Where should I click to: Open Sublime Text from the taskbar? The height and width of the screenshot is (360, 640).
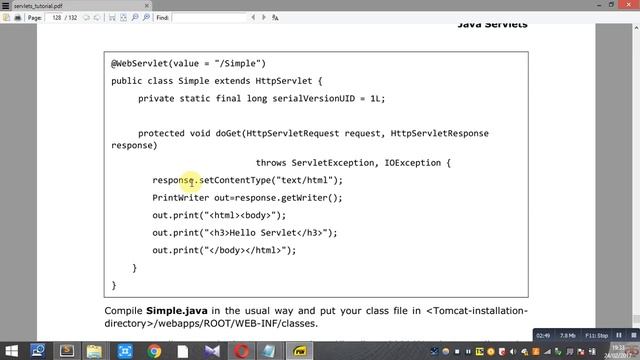pos(67,351)
